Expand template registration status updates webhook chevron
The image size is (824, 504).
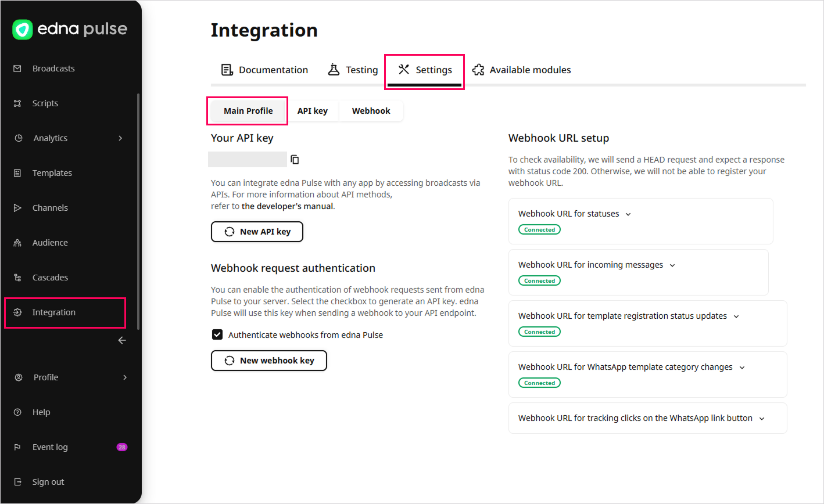click(x=736, y=316)
